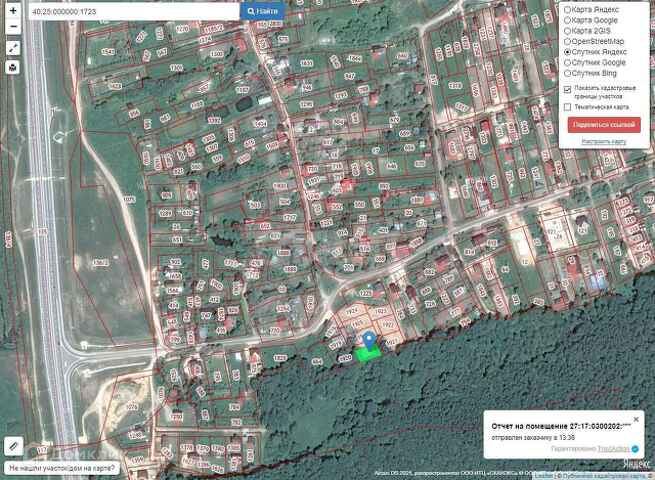Select Карта Google map layer

(591, 20)
